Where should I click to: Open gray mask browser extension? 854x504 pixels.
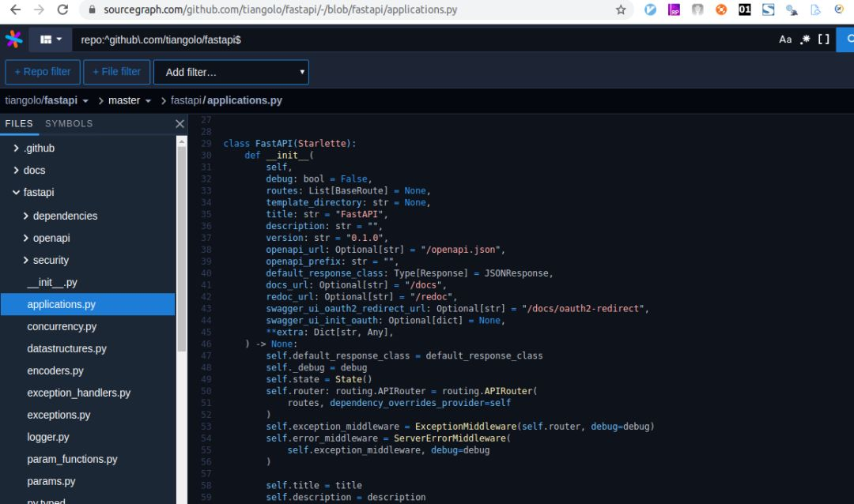coord(697,9)
